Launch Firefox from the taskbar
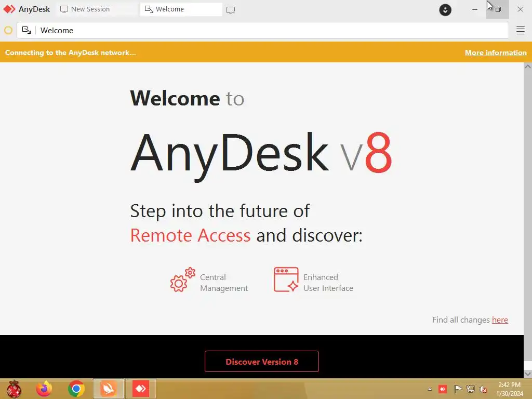532x399 pixels. click(44, 389)
